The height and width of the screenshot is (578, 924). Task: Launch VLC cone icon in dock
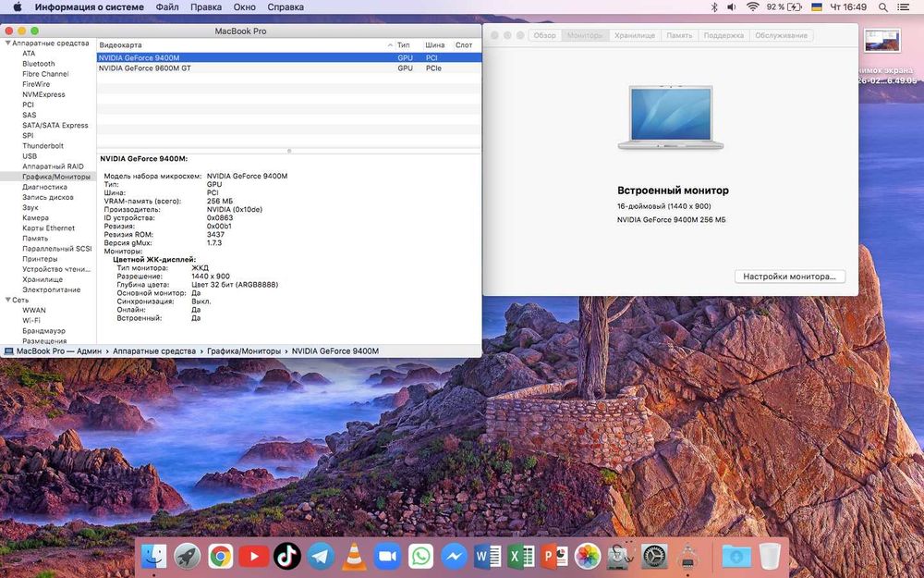(x=354, y=556)
